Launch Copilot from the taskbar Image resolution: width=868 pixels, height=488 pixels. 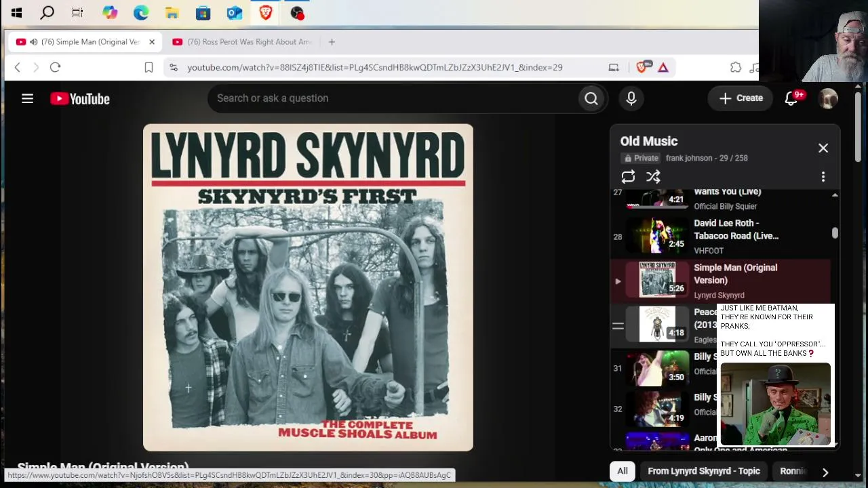coord(110,12)
